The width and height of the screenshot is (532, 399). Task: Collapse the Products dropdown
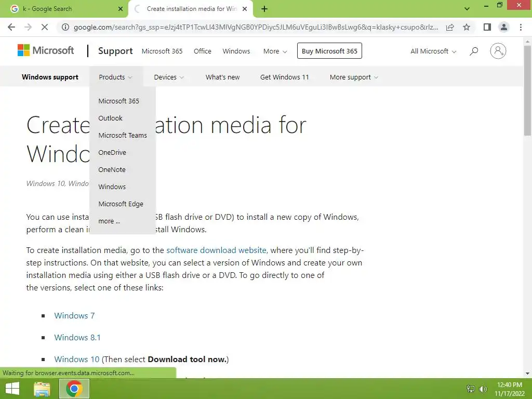[115, 77]
